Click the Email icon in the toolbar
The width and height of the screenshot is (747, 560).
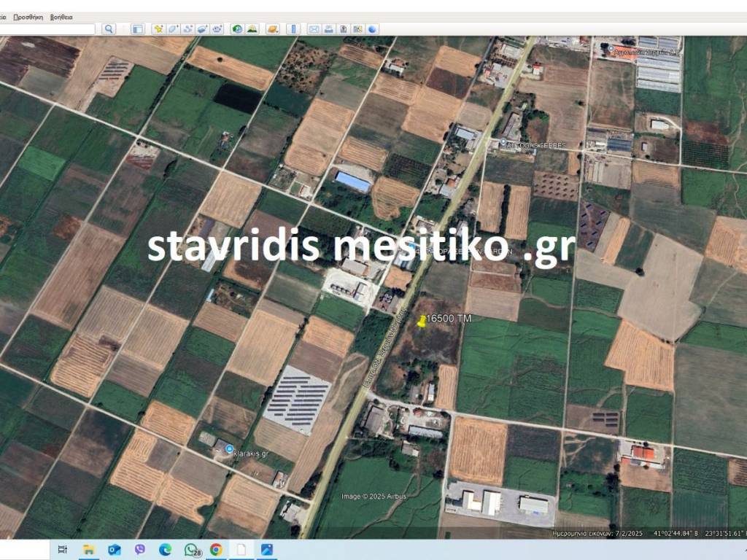click(x=314, y=29)
